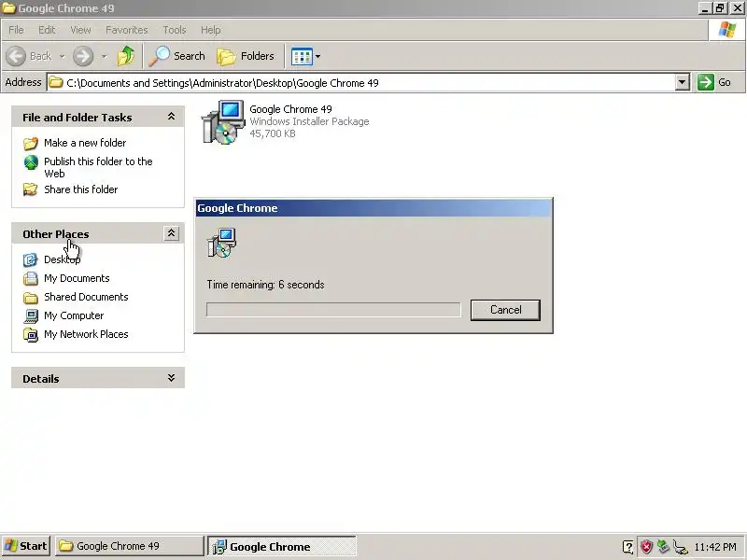Click the Publish this folder globe icon
The width and height of the screenshot is (747, 560).
click(31, 162)
